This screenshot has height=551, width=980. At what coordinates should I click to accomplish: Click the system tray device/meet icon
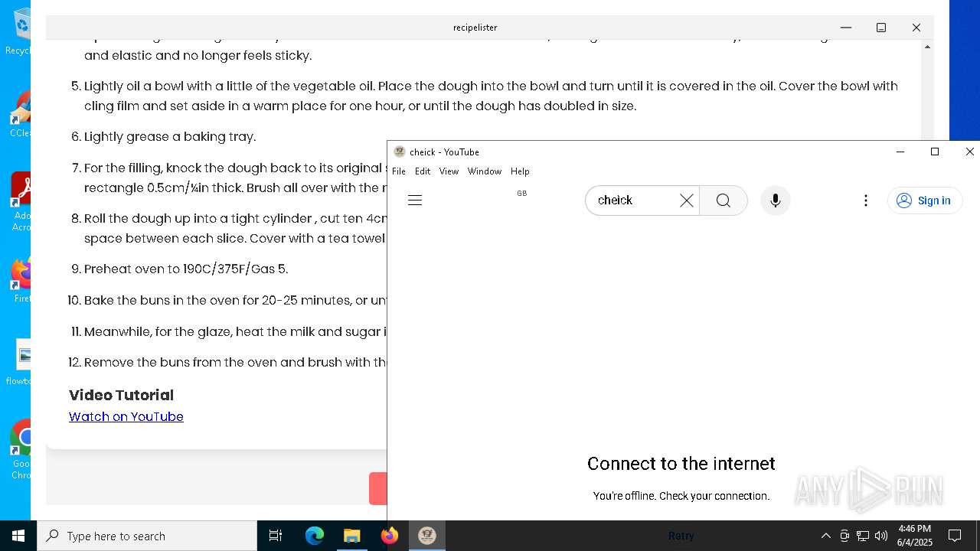(844, 536)
